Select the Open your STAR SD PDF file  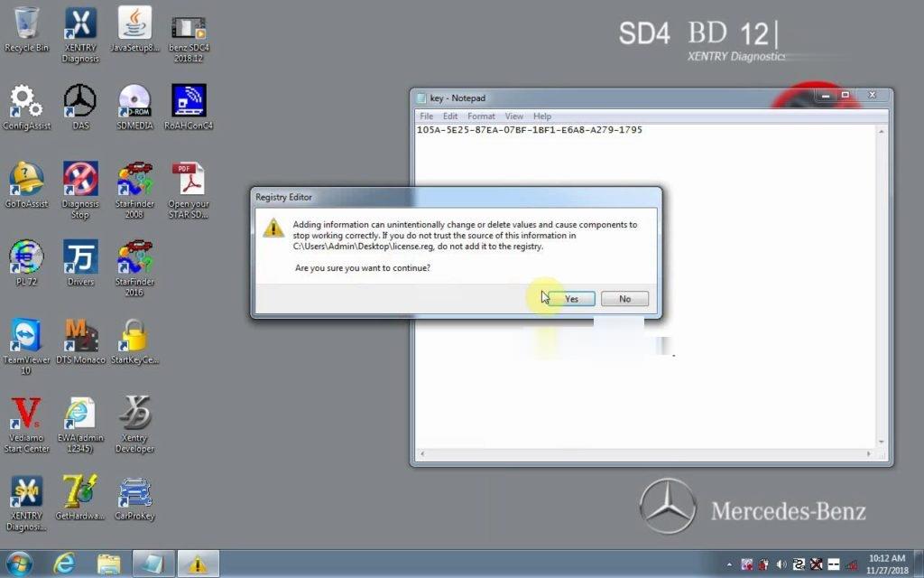tap(189, 191)
